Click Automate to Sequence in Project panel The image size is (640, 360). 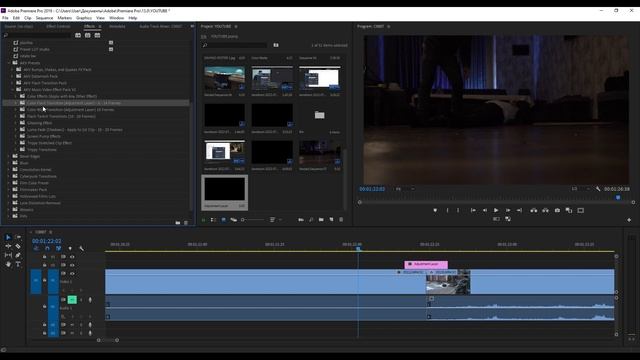pos(301,220)
